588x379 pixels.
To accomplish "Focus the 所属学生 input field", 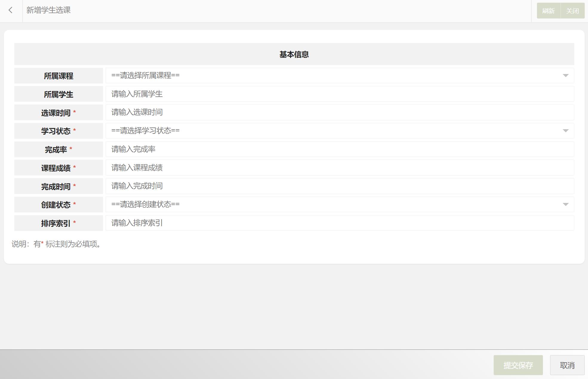I will [x=339, y=94].
